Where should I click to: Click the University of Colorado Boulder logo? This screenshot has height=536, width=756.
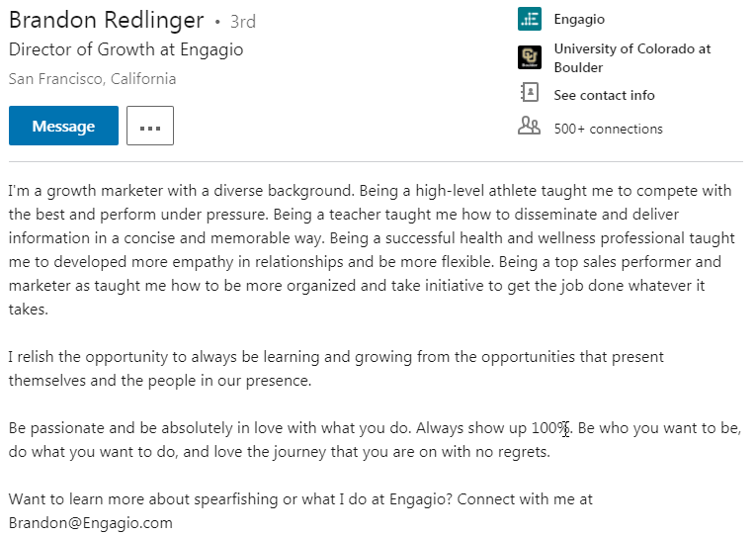click(x=530, y=58)
